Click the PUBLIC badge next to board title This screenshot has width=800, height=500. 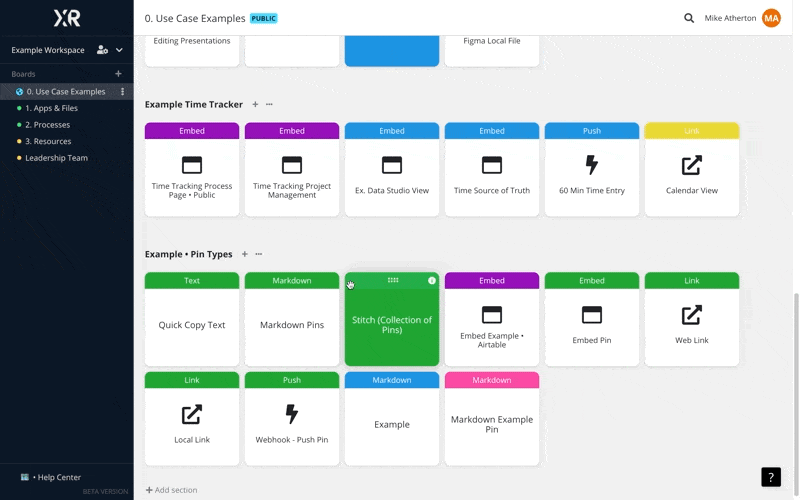(264, 18)
